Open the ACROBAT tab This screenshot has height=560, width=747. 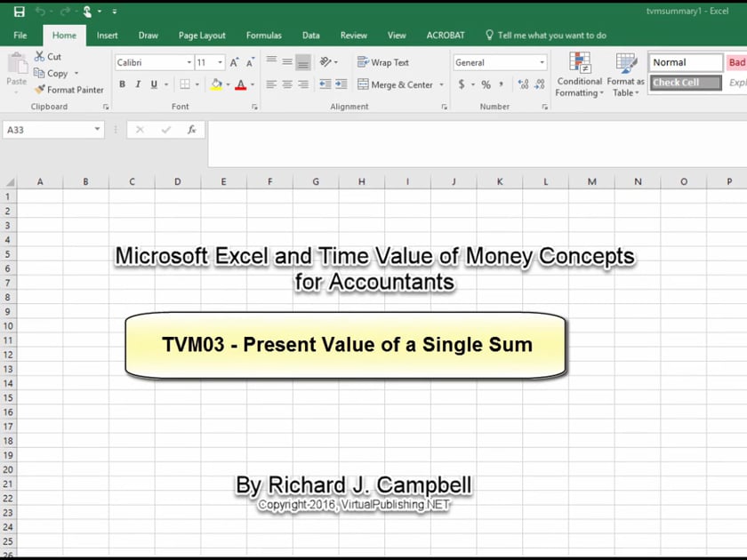pos(446,36)
